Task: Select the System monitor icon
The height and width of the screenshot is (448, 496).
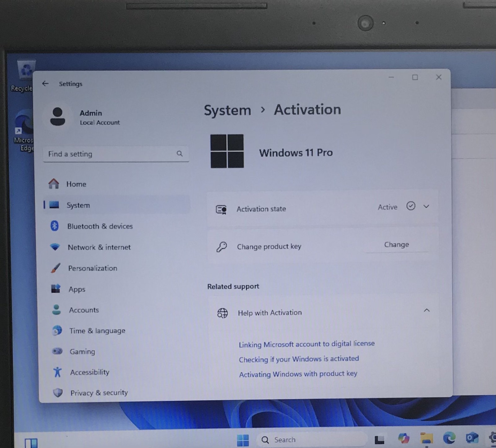Action: tap(54, 205)
